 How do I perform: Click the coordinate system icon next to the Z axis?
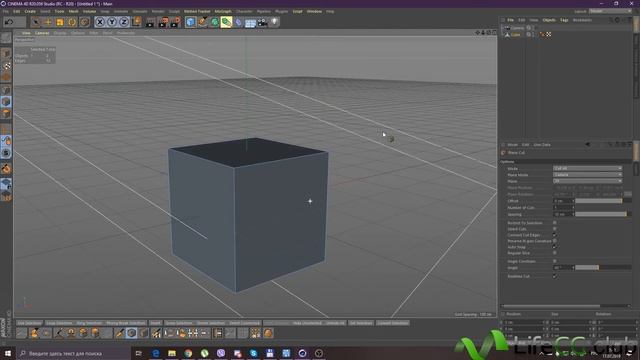pyautogui.click(x=136, y=22)
